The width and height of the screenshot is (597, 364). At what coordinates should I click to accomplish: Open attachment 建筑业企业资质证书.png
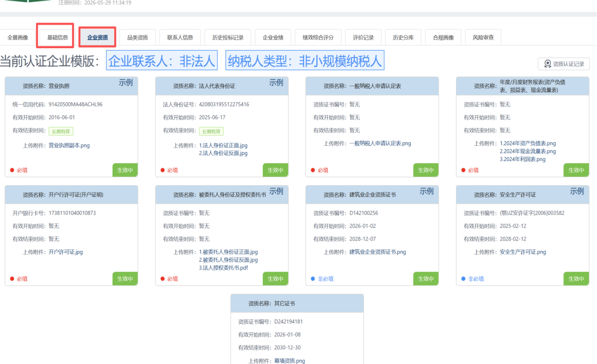click(378, 252)
